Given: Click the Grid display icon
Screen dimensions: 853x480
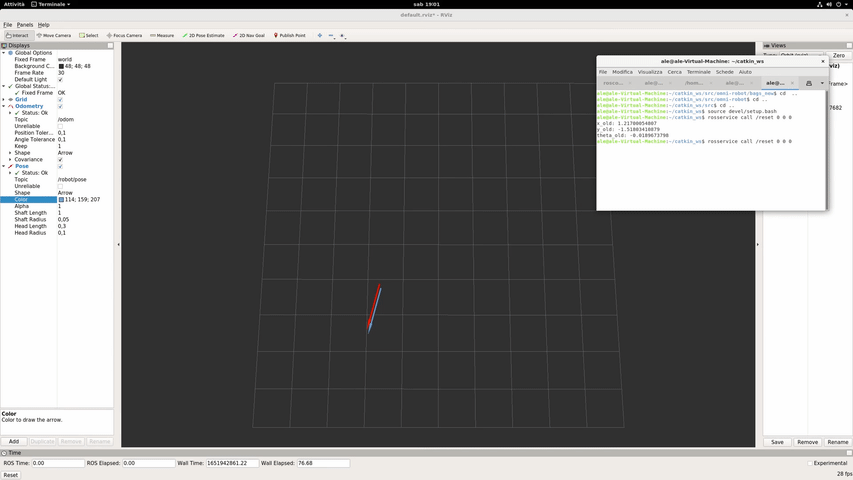Looking at the screenshot, I should pyautogui.click(x=10, y=100).
